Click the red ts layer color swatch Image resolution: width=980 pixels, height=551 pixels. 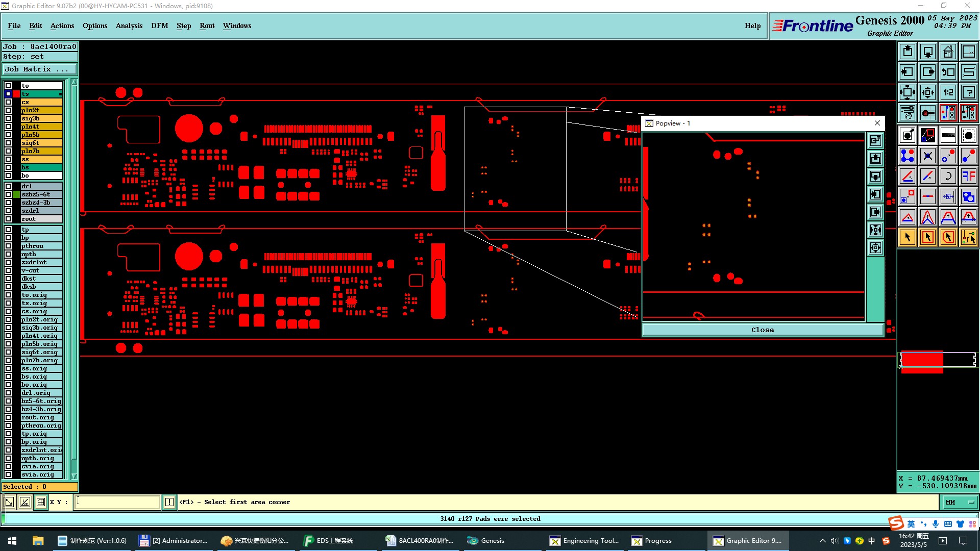point(16,94)
